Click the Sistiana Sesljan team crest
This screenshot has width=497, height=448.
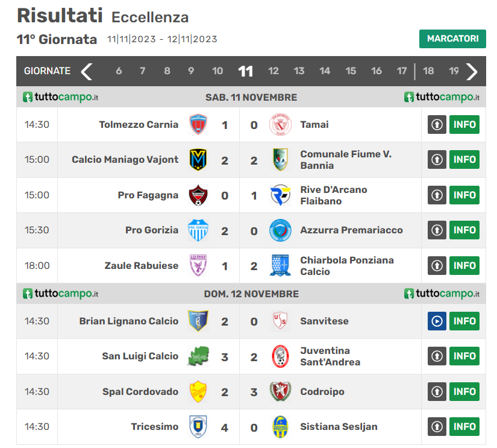[x=280, y=427]
